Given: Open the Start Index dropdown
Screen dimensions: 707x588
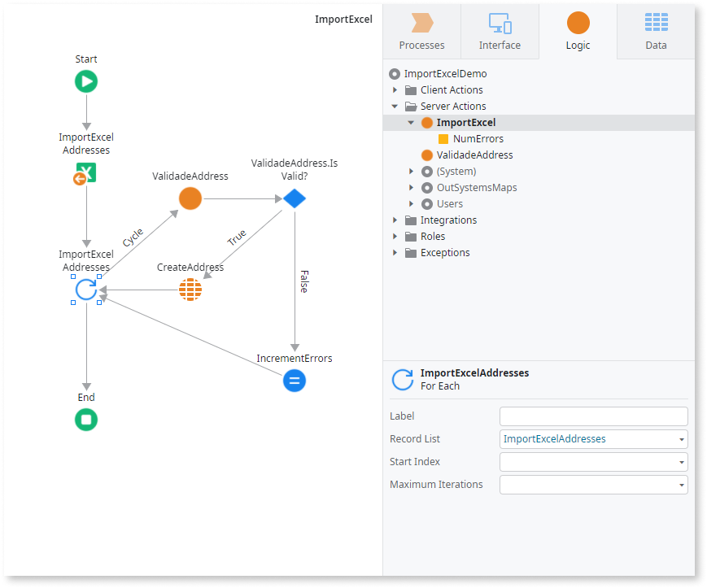Looking at the screenshot, I should point(680,462).
